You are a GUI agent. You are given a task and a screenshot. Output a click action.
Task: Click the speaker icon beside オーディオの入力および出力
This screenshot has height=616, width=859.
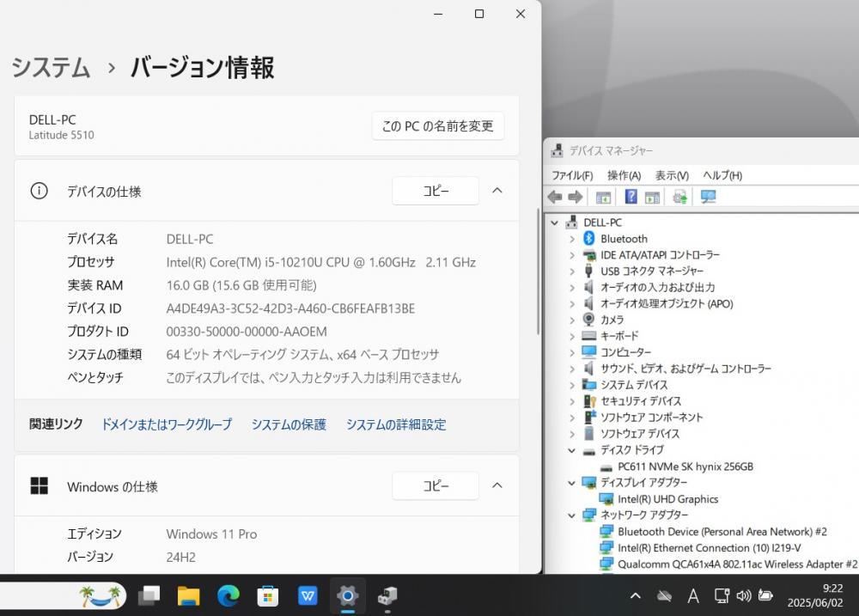[x=589, y=287]
